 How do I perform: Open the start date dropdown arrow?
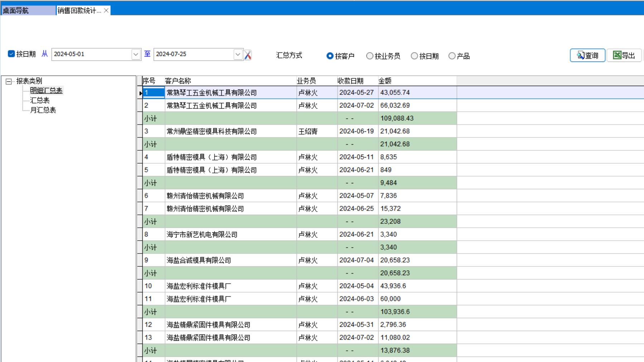click(x=136, y=54)
